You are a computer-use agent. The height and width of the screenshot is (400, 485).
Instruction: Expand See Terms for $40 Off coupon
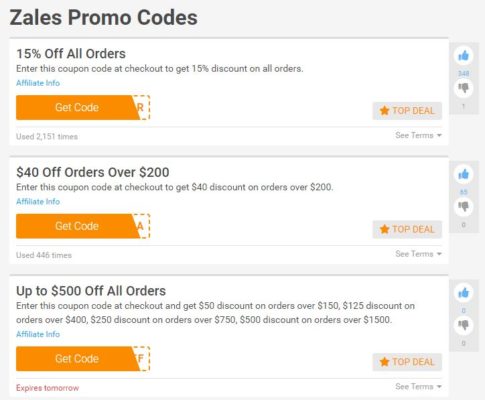418,254
